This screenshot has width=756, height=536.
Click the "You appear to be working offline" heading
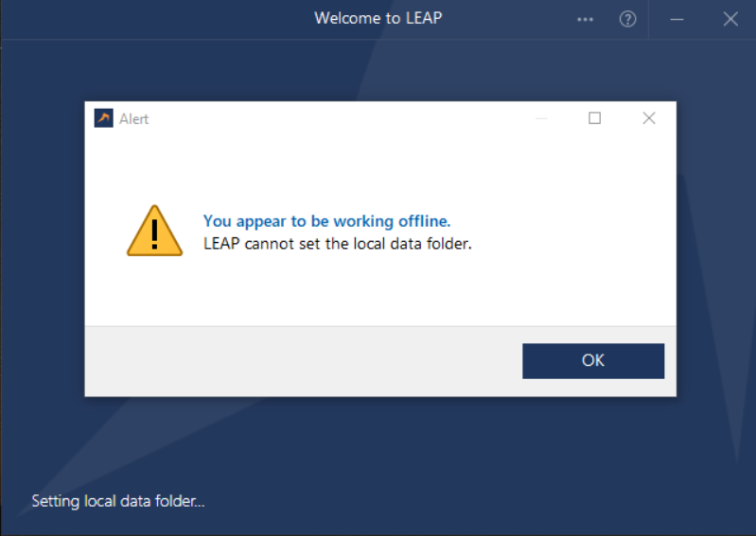point(326,221)
